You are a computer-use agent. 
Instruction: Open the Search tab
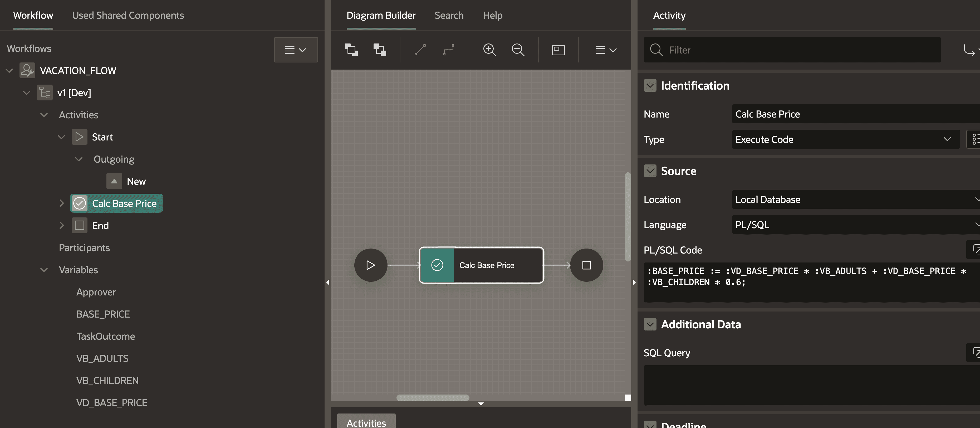coord(449,15)
